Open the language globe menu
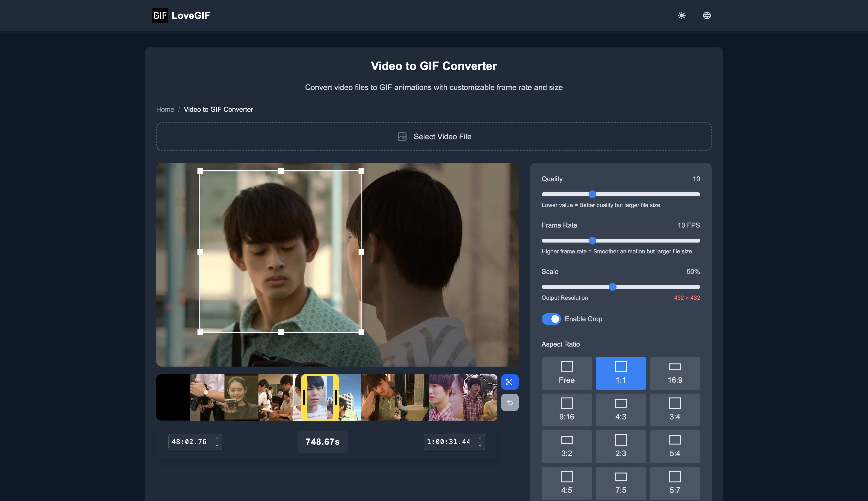 [707, 15]
